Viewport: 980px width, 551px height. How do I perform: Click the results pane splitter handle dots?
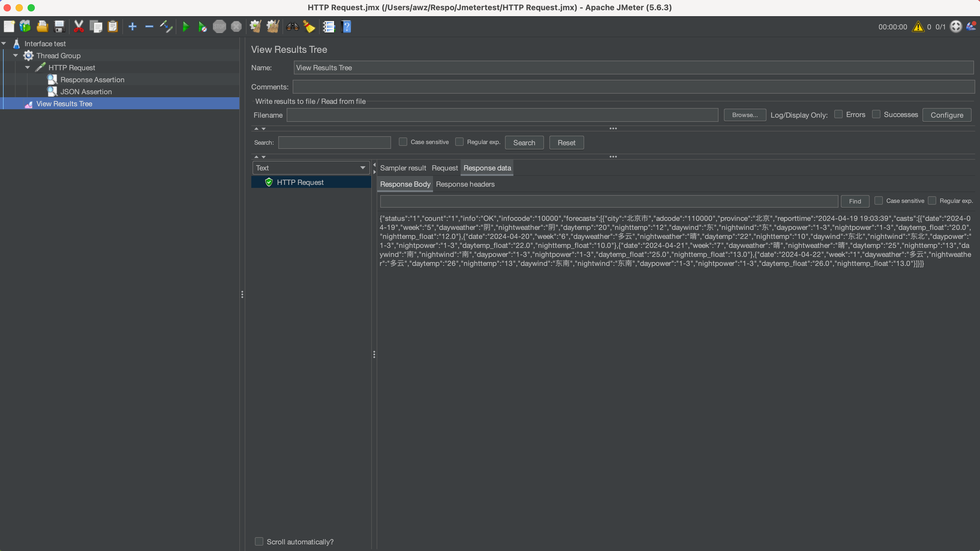[374, 354]
